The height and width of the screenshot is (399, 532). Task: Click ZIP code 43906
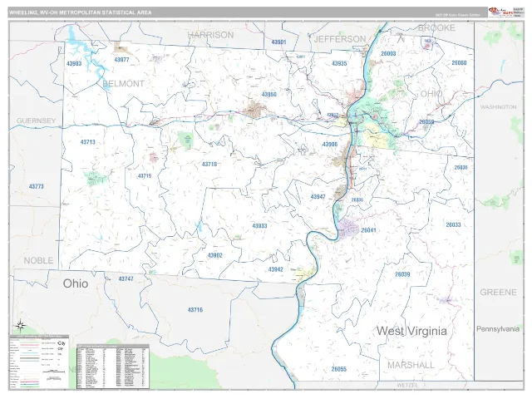pos(330,144)
